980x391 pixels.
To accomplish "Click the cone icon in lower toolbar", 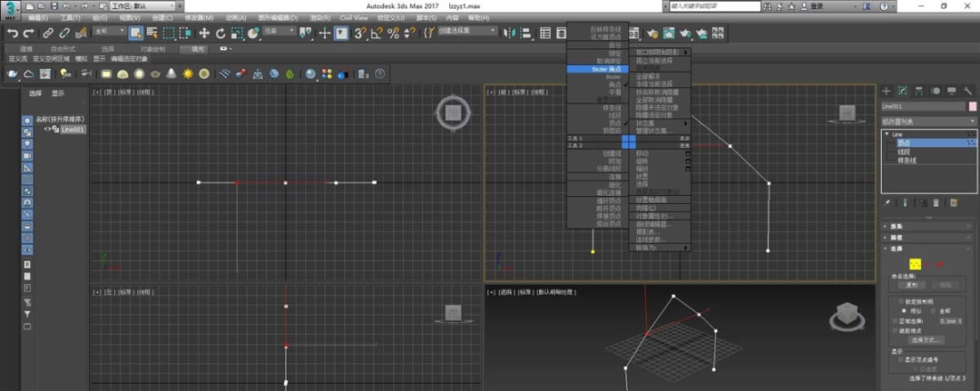I will coord(171,73).
